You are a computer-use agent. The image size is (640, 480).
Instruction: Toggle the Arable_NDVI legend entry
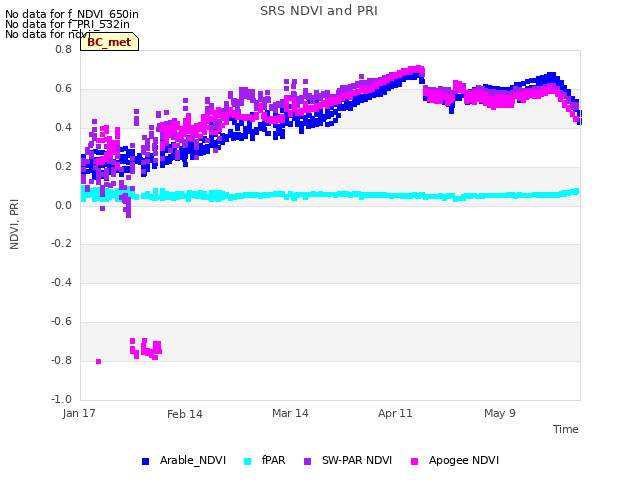(184, 460)
